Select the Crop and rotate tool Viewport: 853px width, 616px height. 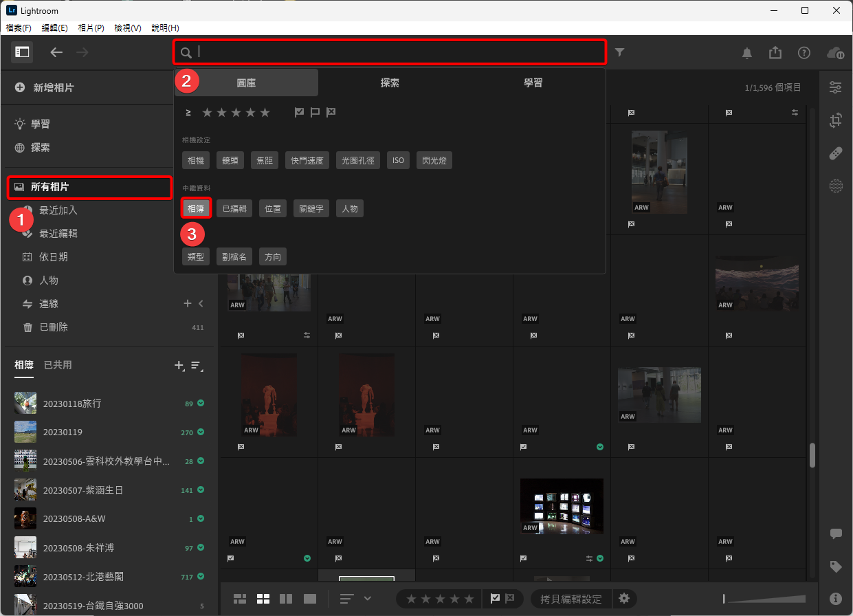coord(835,120)
